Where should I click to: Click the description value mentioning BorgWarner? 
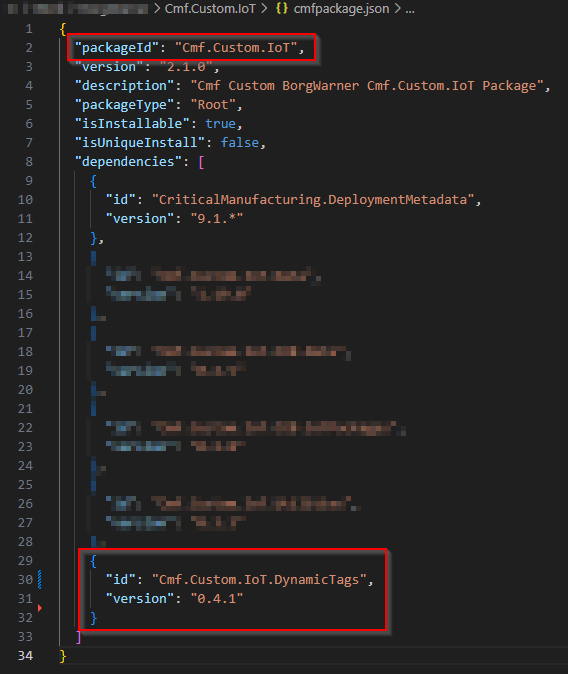[367, 86]
